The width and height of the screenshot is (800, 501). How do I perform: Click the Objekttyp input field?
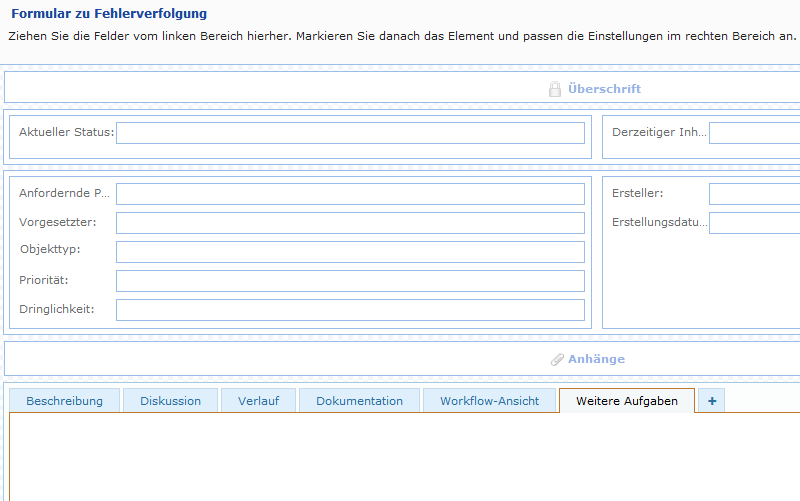350,252
